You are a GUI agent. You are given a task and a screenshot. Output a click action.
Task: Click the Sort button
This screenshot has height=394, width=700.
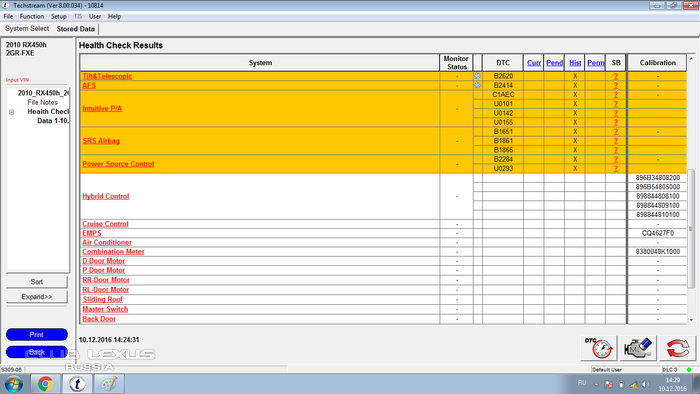click(37, 282)
